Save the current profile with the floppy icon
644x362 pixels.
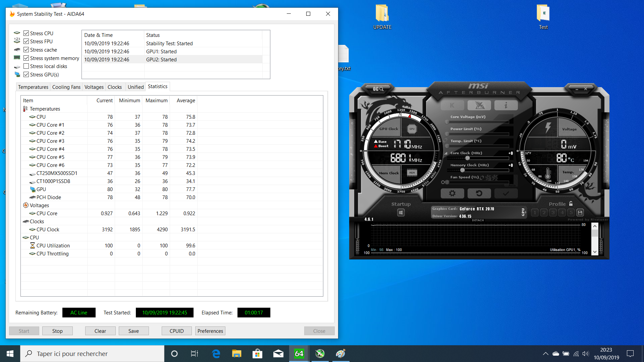[580, 213]
